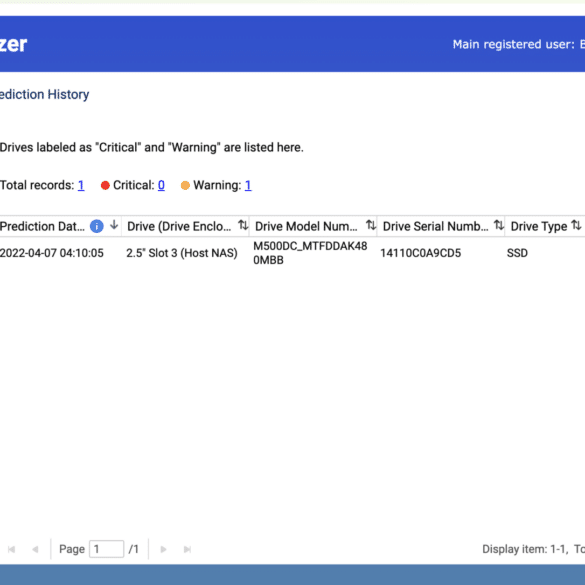Screen dimensions: 585x585
Task: Go to next page arrow
Action: coord(163,549)
